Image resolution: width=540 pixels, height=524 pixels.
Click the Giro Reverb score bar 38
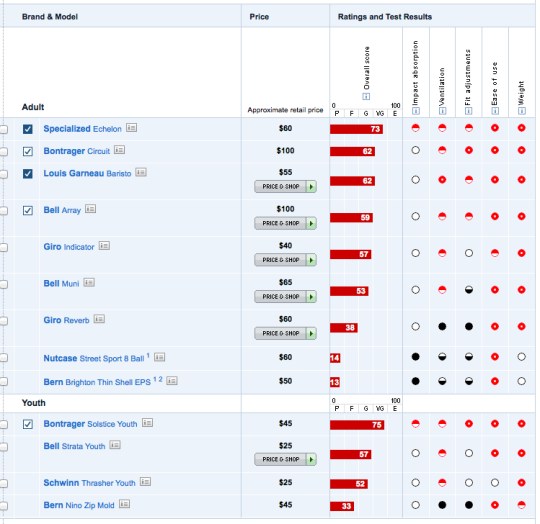[344, 328]
